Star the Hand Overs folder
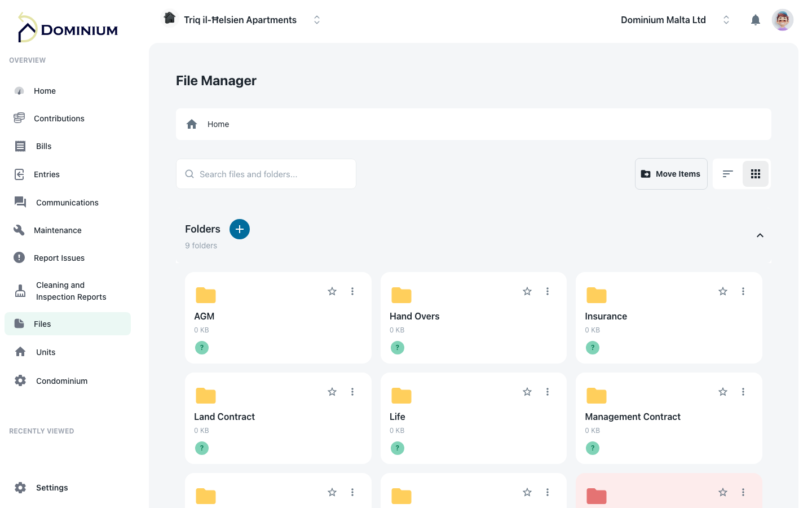Screen dimensions: 812x508 click(527, 291)
